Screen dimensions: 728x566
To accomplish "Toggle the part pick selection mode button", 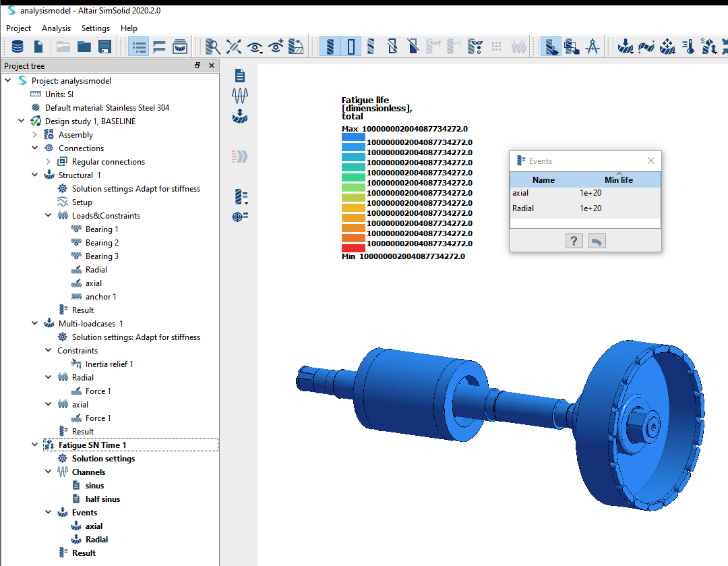I will [551, 47].
